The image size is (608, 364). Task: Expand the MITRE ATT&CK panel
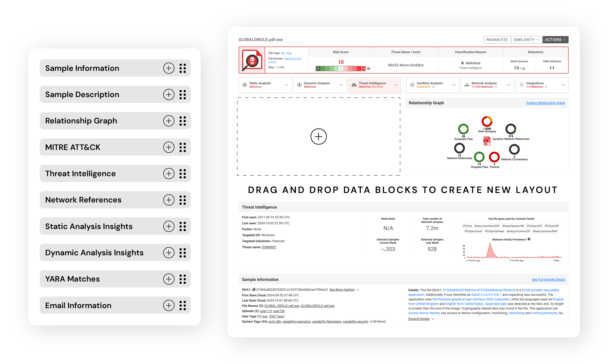click(169, 147)
